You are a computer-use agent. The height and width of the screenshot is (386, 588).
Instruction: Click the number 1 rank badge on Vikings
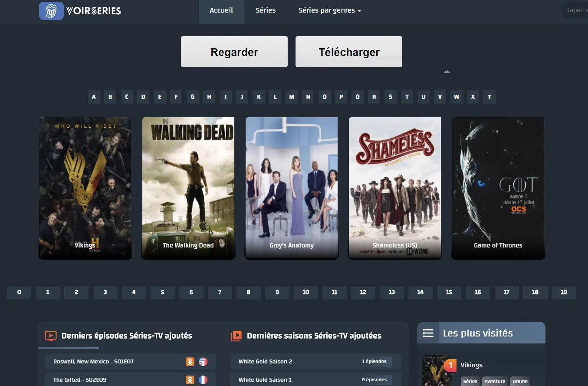(450, 366)
